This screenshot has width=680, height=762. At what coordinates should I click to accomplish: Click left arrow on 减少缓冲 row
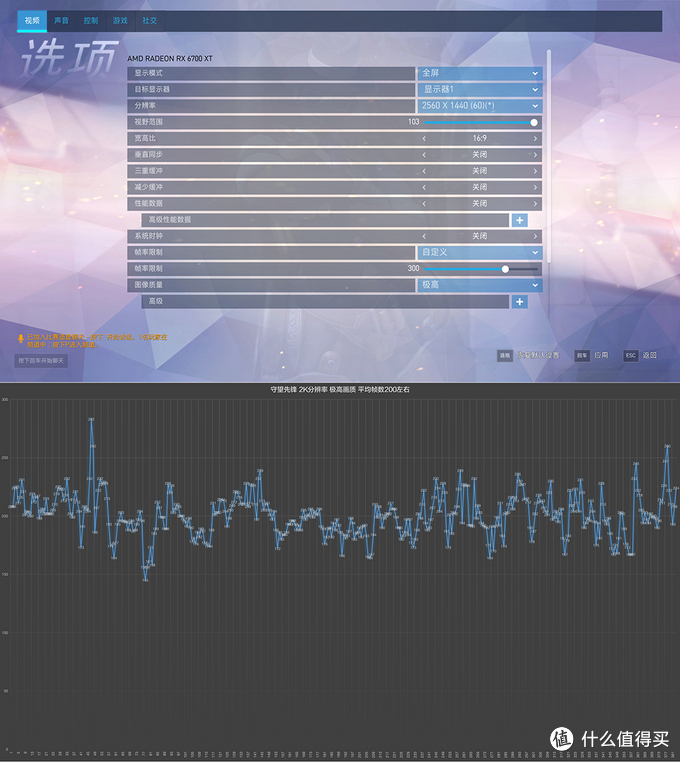[424, 188]
